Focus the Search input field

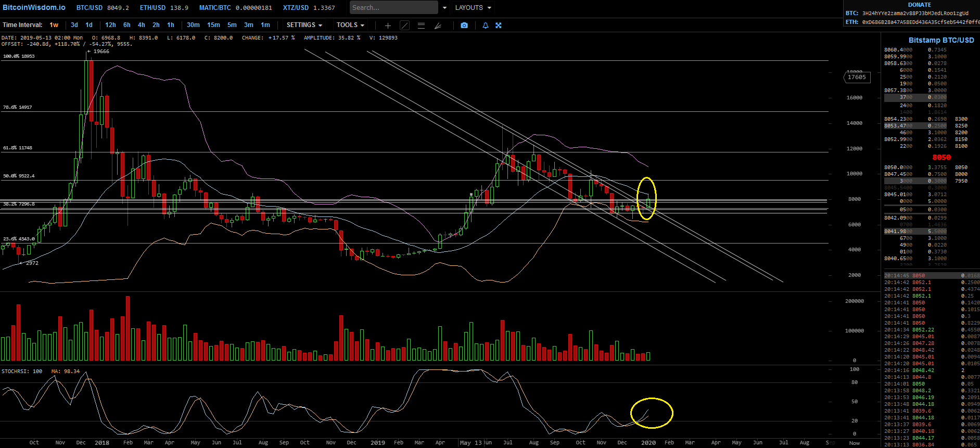tap(393, 8)
